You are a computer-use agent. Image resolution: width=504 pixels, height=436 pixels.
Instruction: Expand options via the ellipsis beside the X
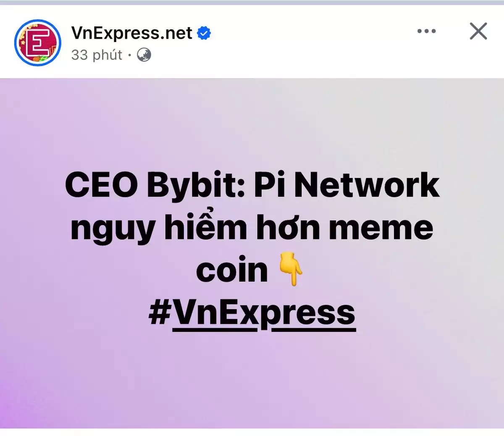coord(426,31)
